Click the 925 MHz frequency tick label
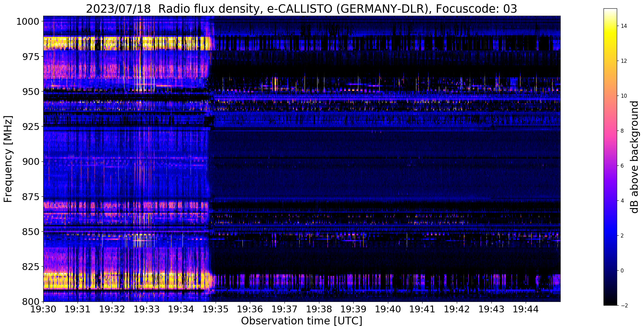Screen dimensions: 644x330 point(31,126)
